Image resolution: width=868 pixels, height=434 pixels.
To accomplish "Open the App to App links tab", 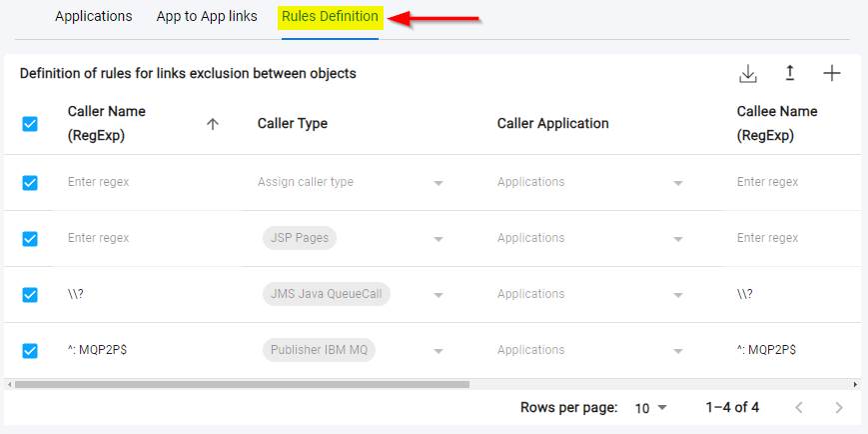I will pyautogui.click(x=207, y=17).
